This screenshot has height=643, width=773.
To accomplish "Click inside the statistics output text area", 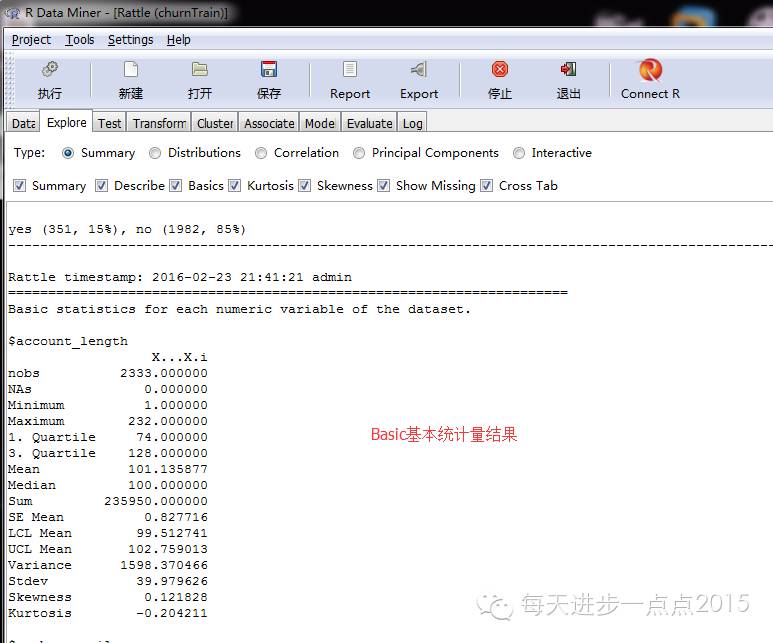I will point(400,500).
